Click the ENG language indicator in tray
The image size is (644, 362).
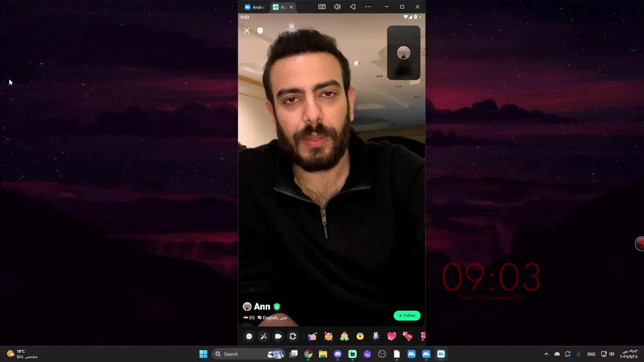click(x=591, y=354)
